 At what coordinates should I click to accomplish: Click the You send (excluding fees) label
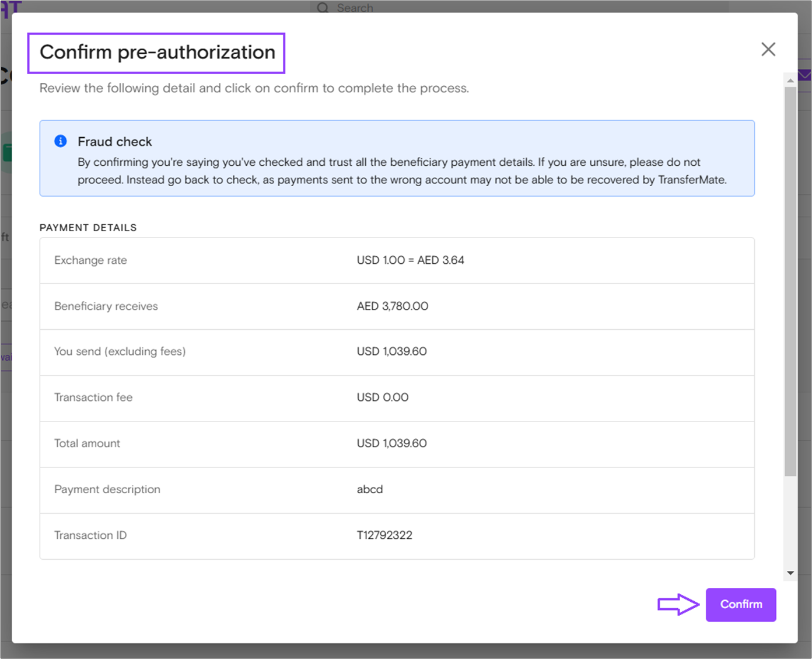tap(120, 351)
